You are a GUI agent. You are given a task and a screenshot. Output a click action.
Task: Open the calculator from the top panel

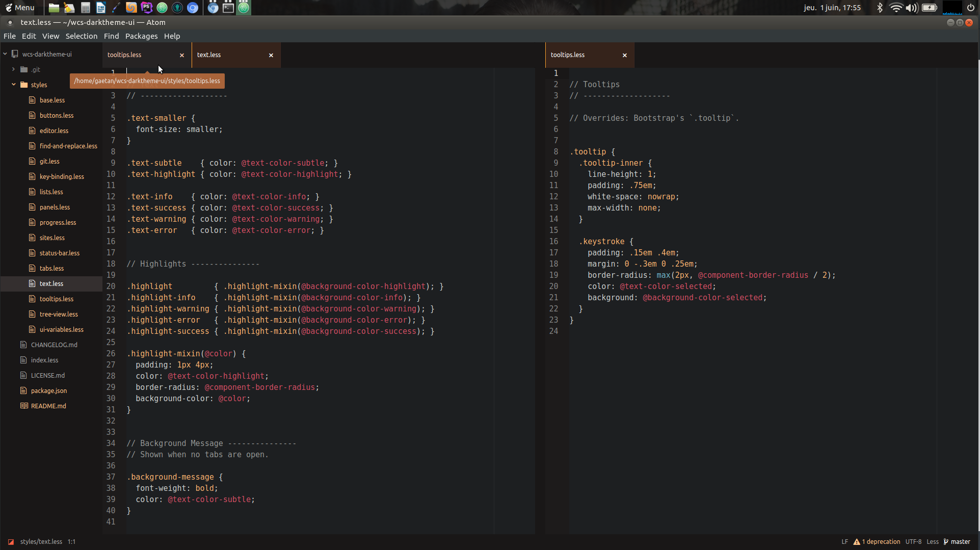coord(85,8)
